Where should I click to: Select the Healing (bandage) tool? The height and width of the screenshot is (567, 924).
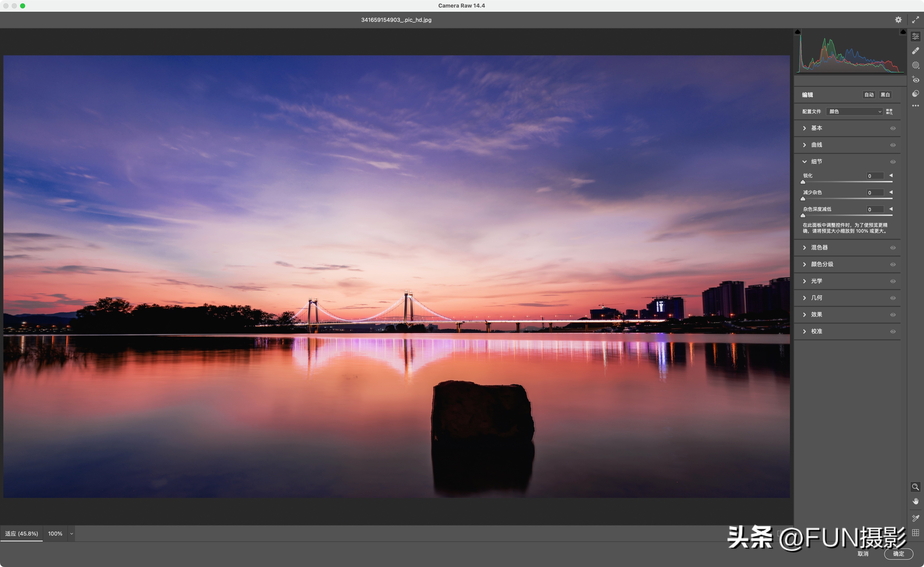915,51
